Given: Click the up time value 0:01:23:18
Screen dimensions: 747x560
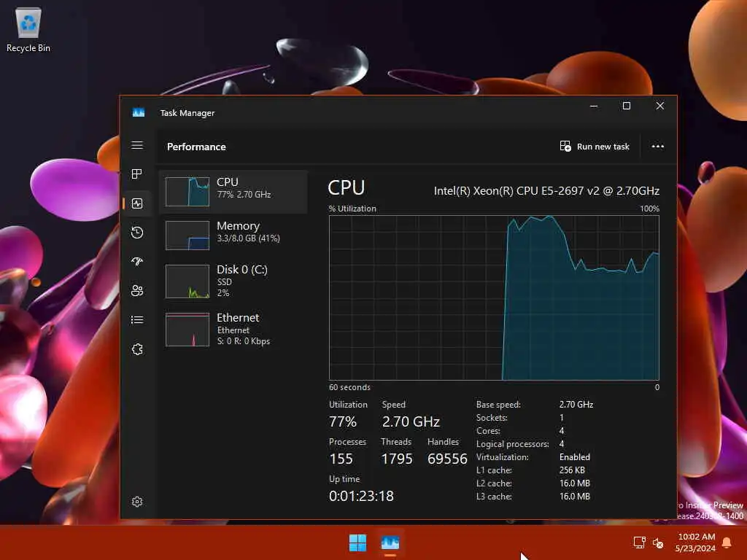Looking at the screenshot, I should pos(361,496).
